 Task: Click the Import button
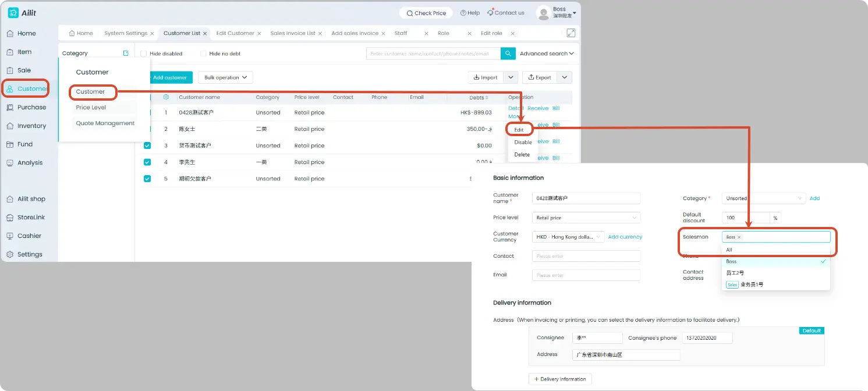pos(486,77)
